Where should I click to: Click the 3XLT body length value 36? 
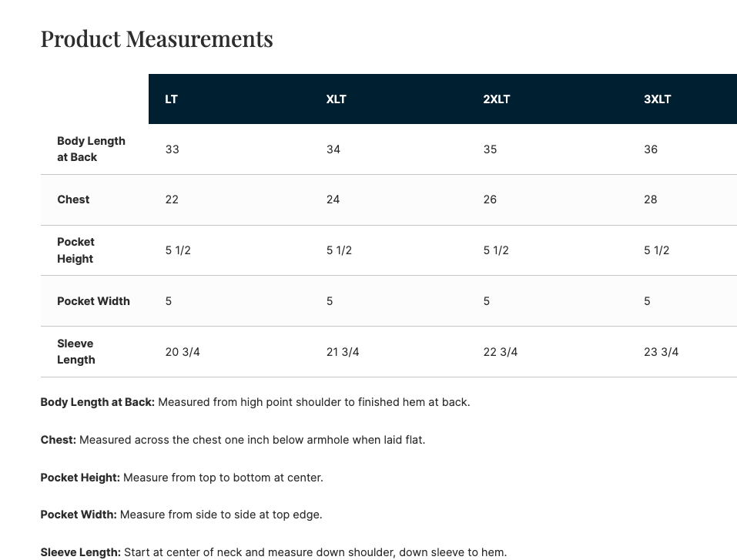[x=651, y=149]
